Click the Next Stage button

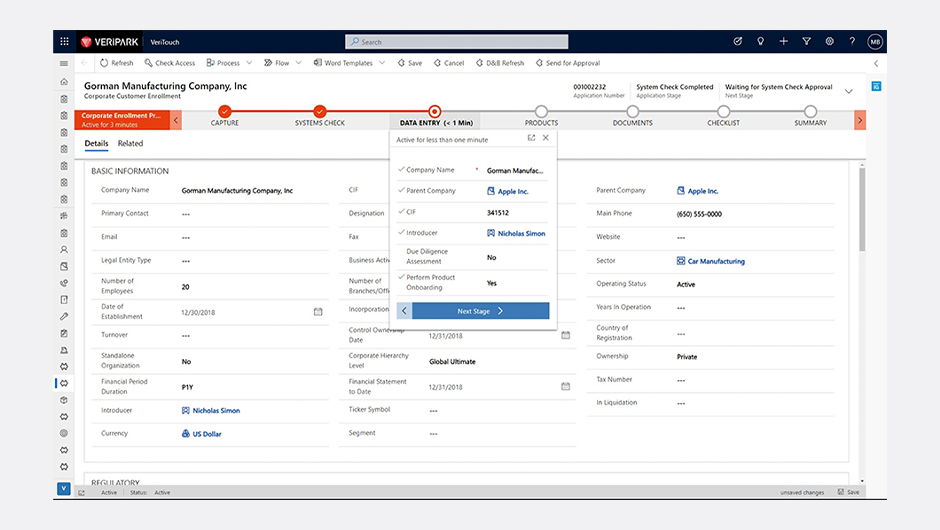[x=480, y=311]
